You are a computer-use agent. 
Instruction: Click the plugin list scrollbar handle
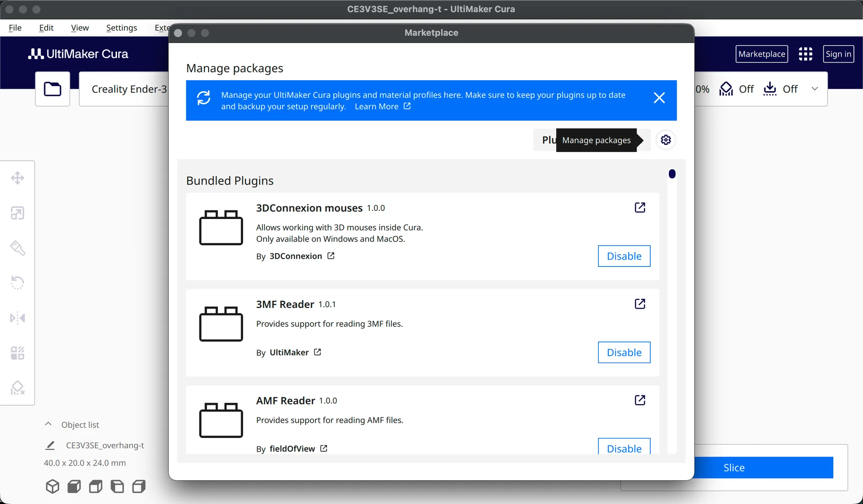[x=672, y=174]
